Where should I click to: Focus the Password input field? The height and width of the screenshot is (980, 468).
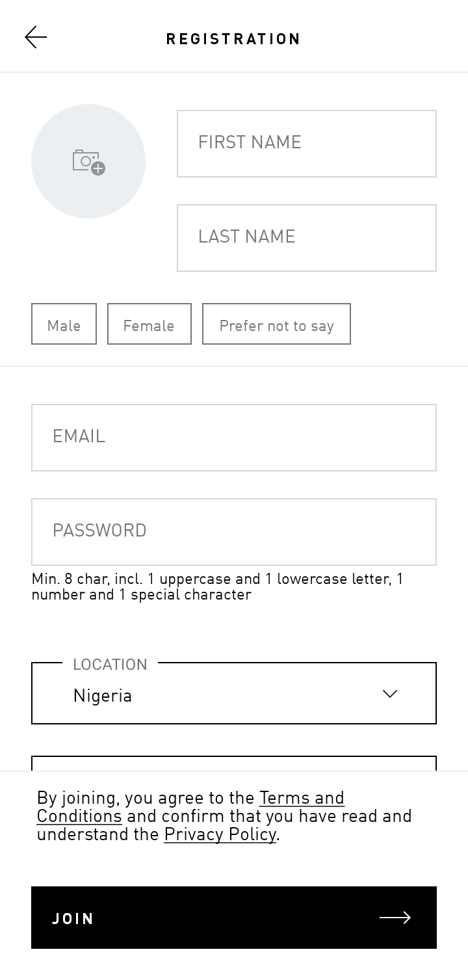(x=234, y=532)
